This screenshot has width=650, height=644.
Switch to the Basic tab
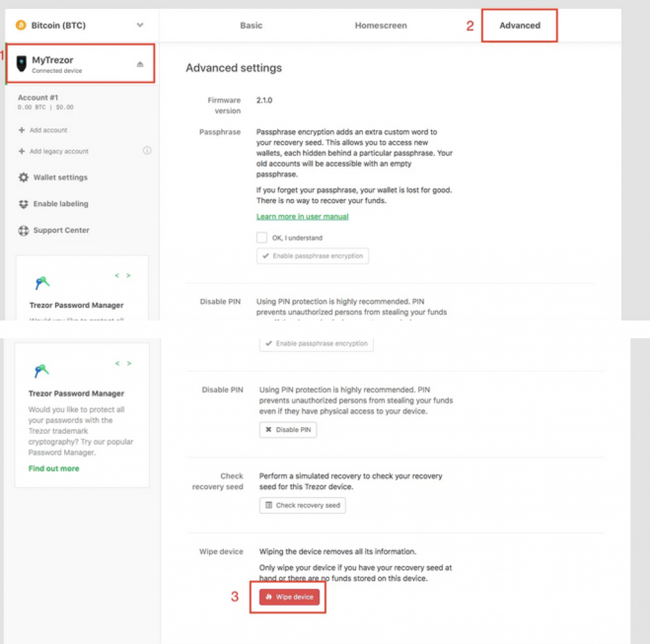coord(251,25)
